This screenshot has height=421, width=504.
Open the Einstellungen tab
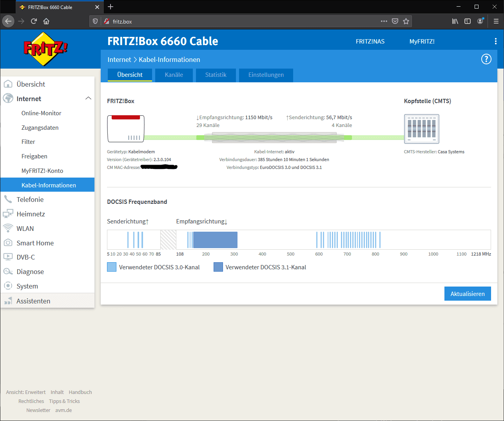[266, 75]
